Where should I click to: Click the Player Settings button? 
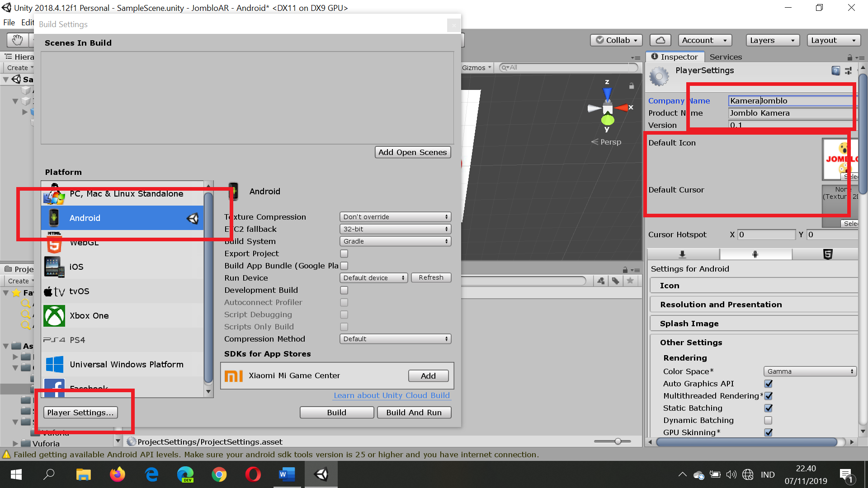[x=80, y=413]
